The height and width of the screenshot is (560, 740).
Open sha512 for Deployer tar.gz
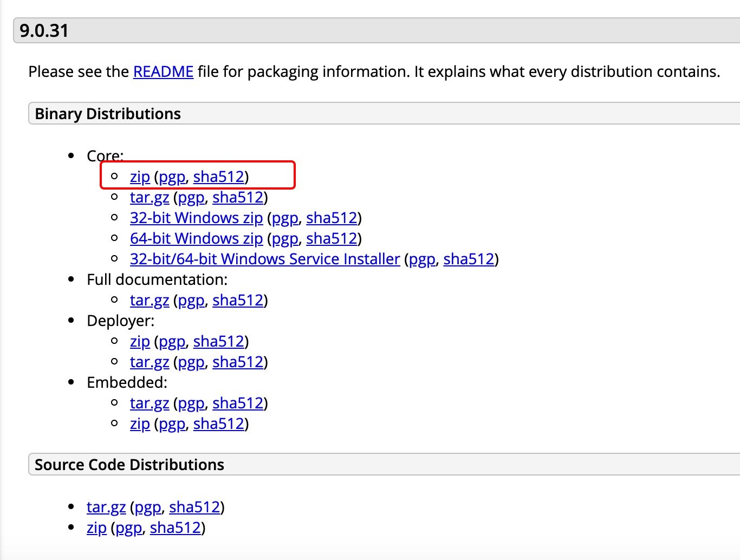[238, 362]
